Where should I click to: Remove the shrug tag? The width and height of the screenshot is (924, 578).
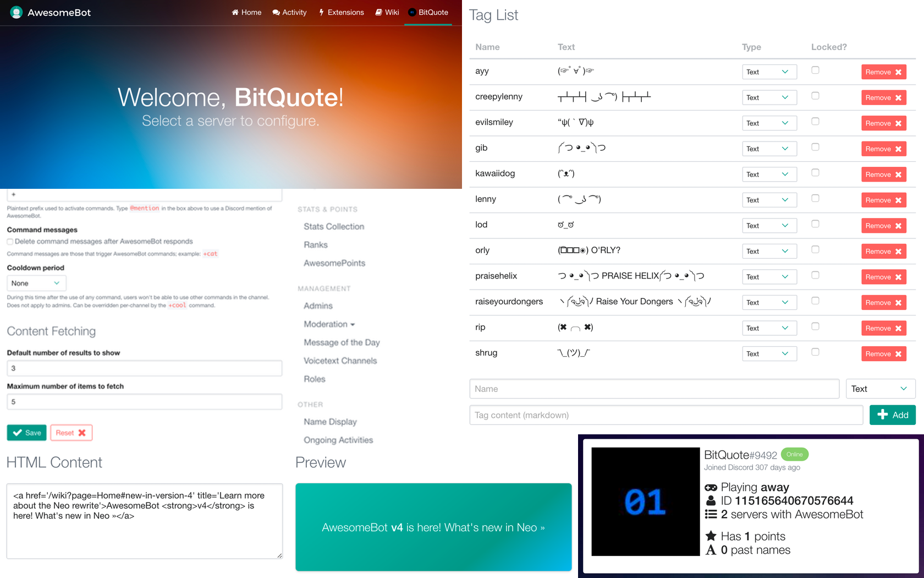(883, 353)
